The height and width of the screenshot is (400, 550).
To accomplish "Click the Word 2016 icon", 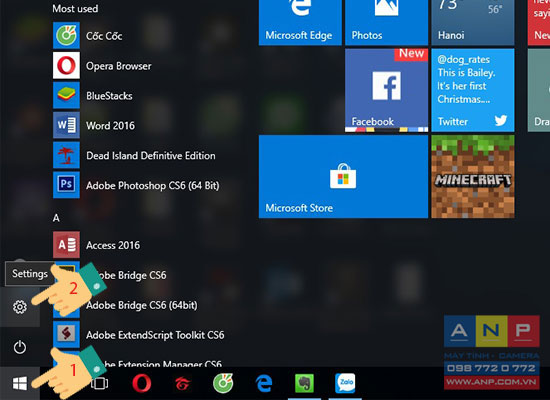I will (x=66, y=125).
